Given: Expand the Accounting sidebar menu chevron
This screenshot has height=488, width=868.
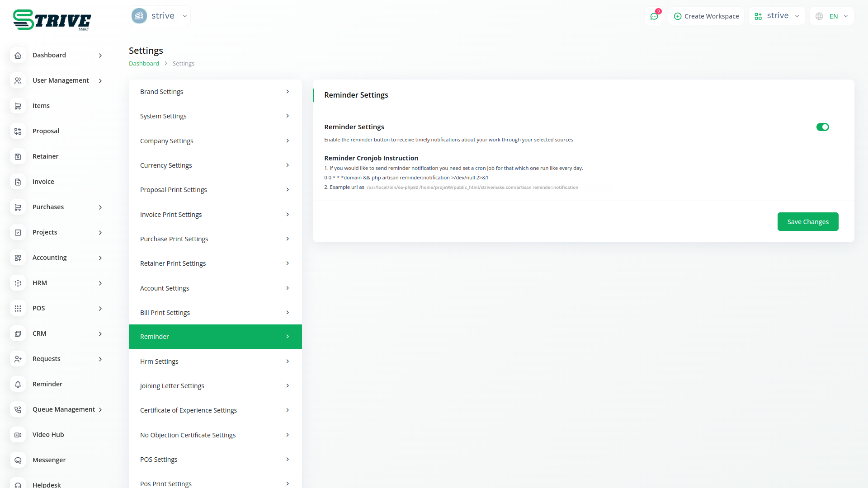Looking at the screenshot, I should [x=100, y=258].
